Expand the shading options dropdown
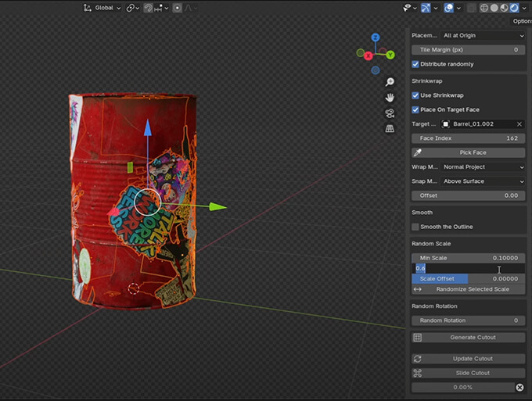The height and width of the screenshot is (401, 532). [x=524, y=8]
